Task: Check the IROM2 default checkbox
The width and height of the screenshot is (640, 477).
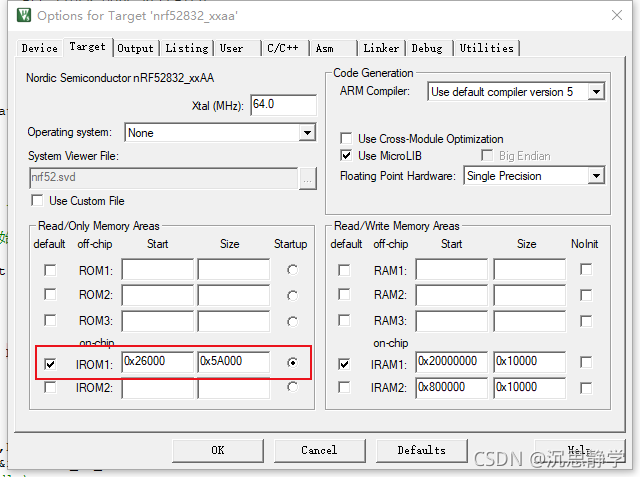Action: click(x=50, y=387)
